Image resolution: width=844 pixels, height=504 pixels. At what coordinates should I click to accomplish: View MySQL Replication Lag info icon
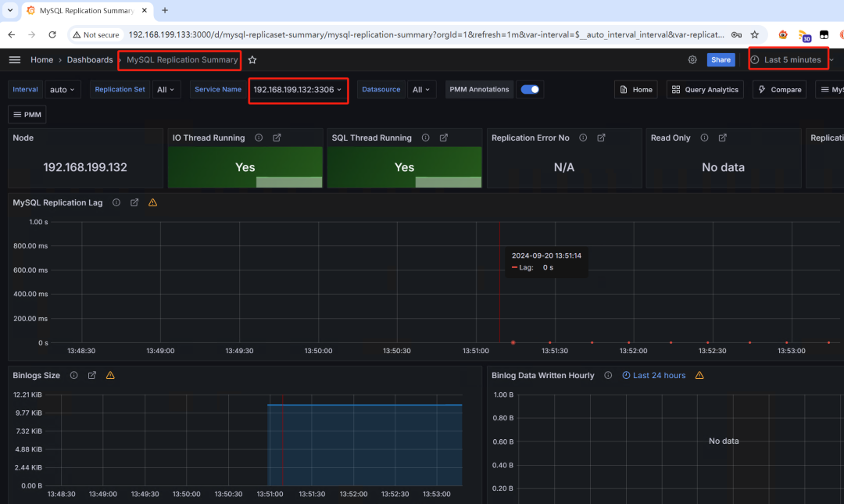coord(116,202)
